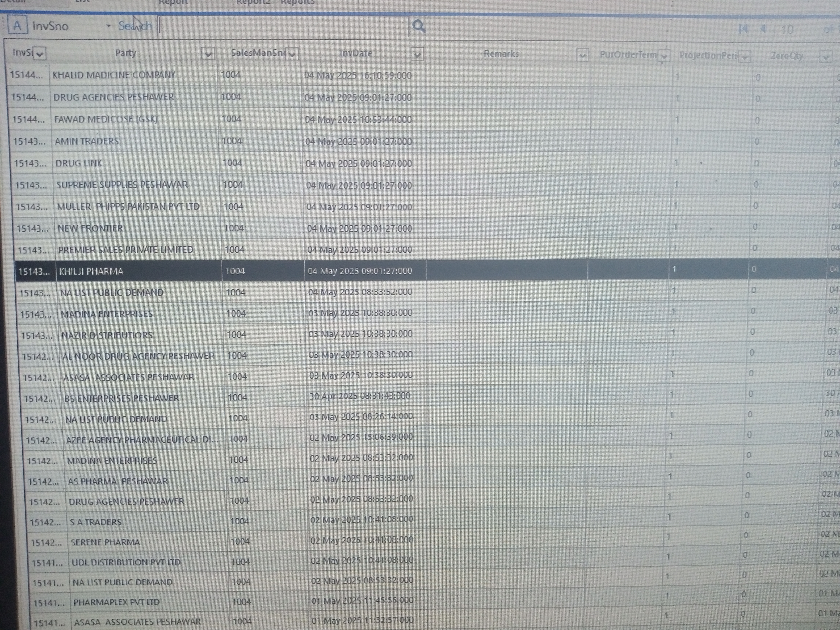
Task: Click the 'A' search mode icon
Action: pyautogui.click(x=17, y=26)
